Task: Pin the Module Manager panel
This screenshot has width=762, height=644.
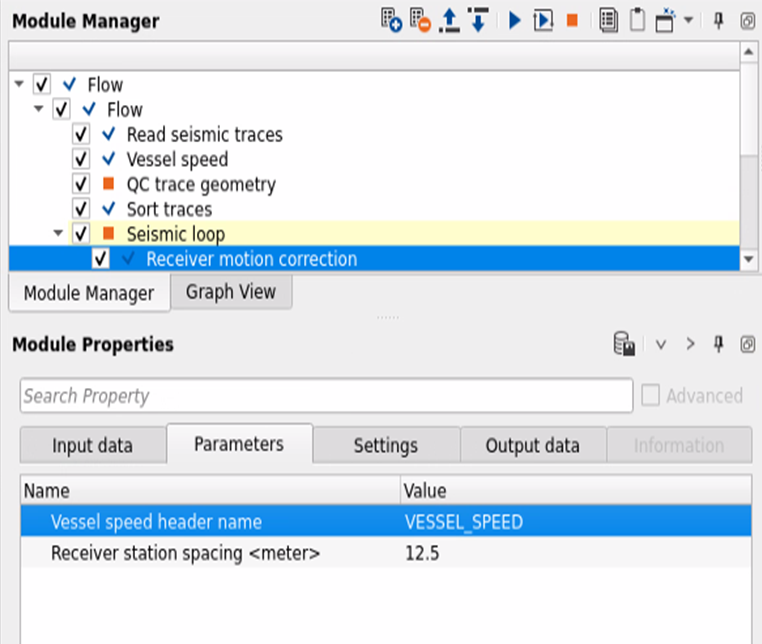Action: pos(718,20)
